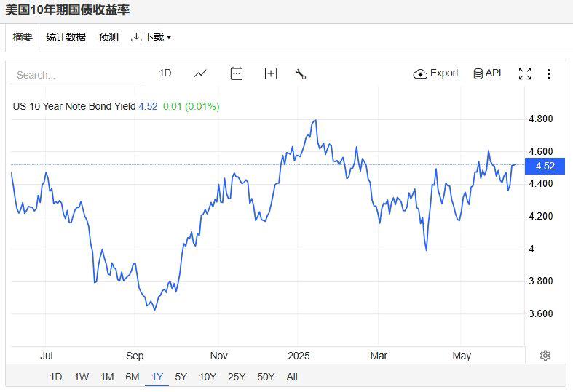Click the 4.52 current price label
Viewport: 573px width, 392px height.
(x=545, y=166)
